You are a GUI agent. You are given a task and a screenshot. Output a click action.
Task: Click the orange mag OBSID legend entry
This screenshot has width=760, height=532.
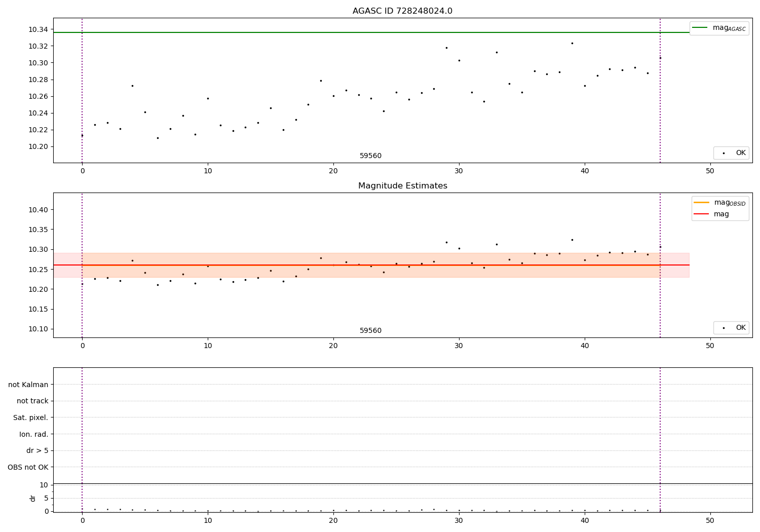tap(719, 203)
